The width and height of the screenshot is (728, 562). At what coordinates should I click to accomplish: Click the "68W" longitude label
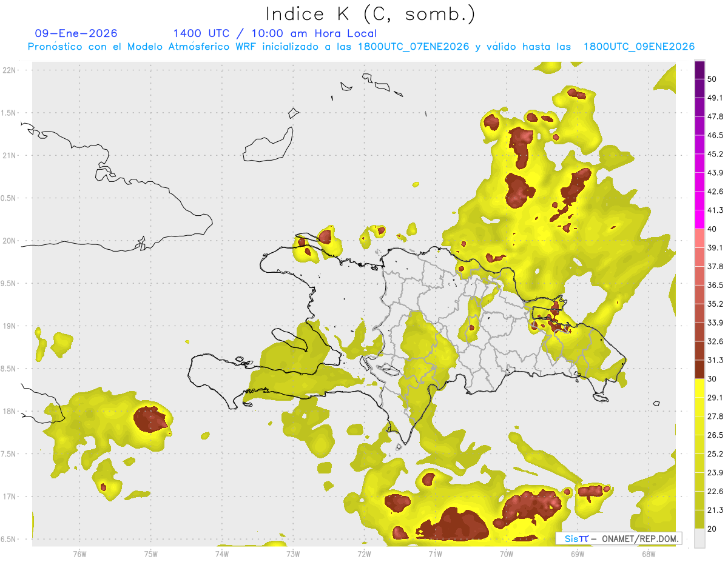pos(649,554)
